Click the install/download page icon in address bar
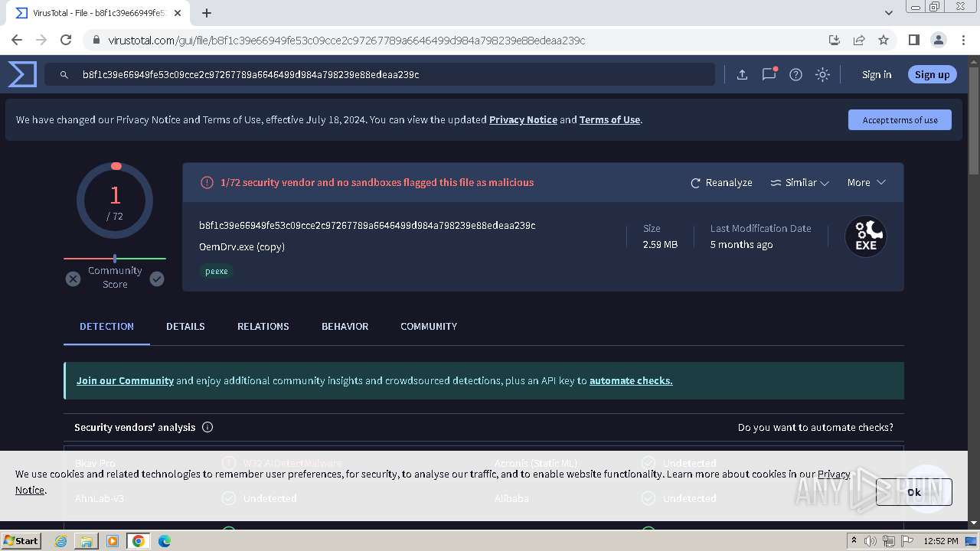 pyautogui.click(x=835, y=40)
